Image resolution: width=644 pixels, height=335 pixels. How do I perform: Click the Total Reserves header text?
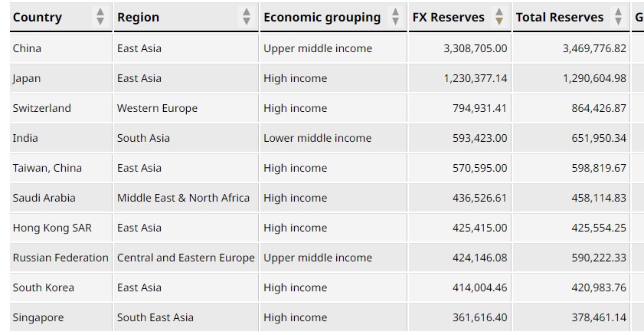[559, 17]
